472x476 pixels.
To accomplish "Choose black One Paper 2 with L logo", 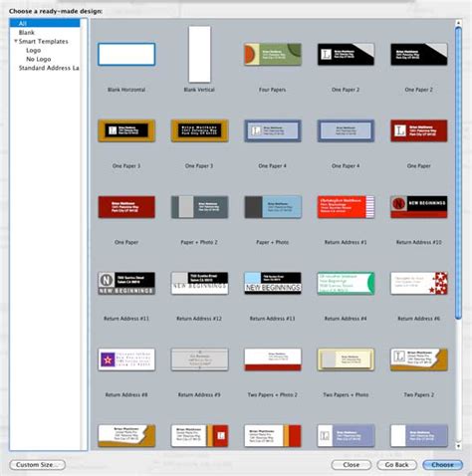I will pos(346,54).
